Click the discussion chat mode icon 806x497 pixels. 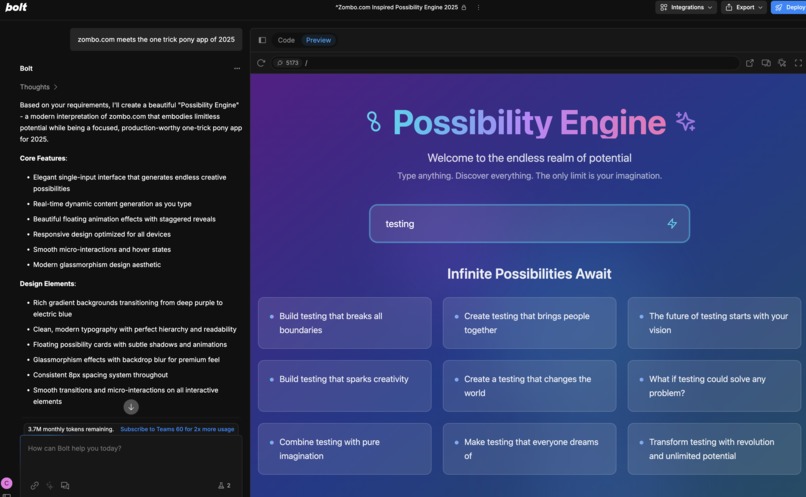tap(65, 485)
